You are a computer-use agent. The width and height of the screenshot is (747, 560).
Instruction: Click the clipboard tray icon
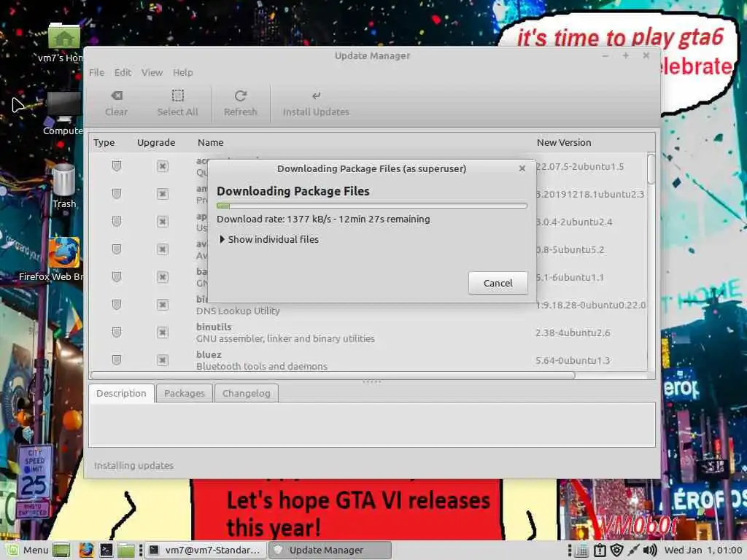(600, 551)
